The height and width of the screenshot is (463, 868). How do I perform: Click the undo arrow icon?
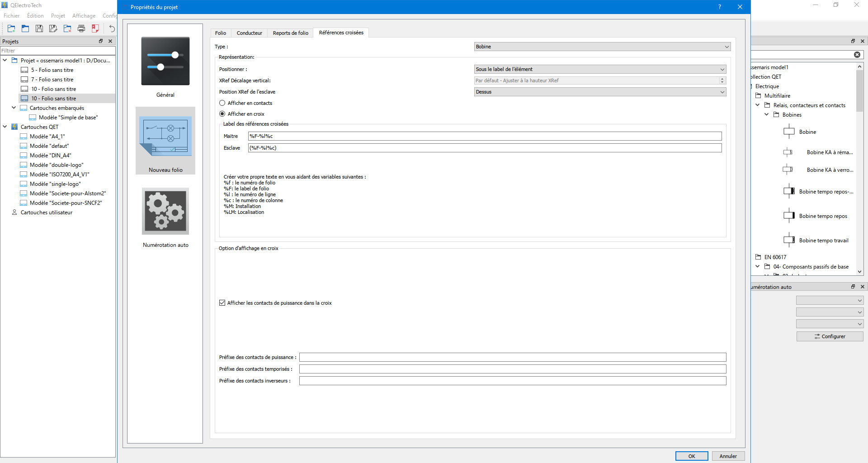tap(112, 28)
